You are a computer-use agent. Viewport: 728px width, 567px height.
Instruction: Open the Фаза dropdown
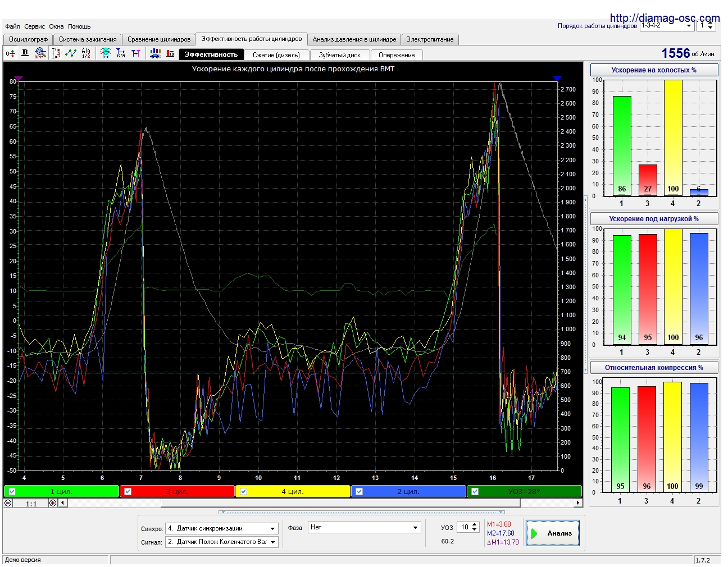[416, 528]
